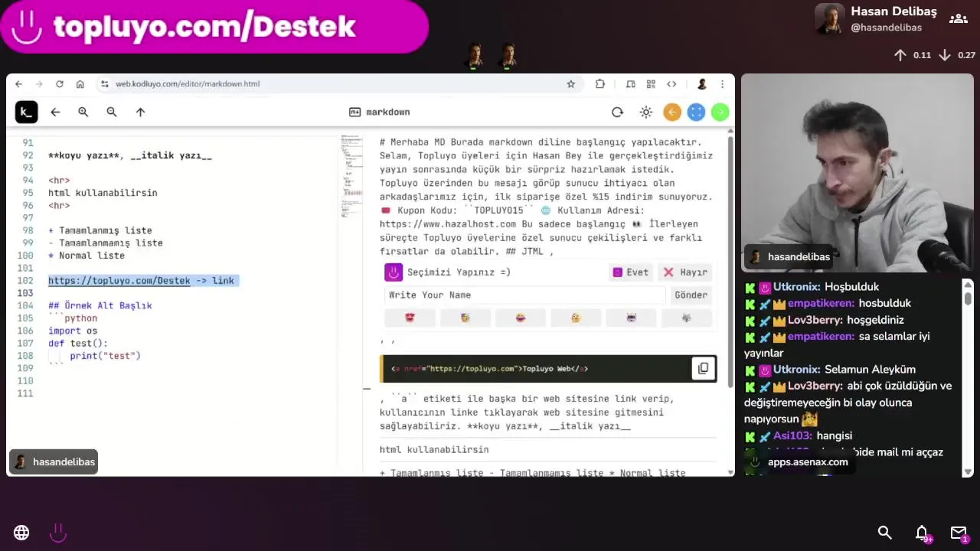Open Hasan Delibaş profile at top right
The height and width of the screenshot is (551, 980).
[876, 19]
